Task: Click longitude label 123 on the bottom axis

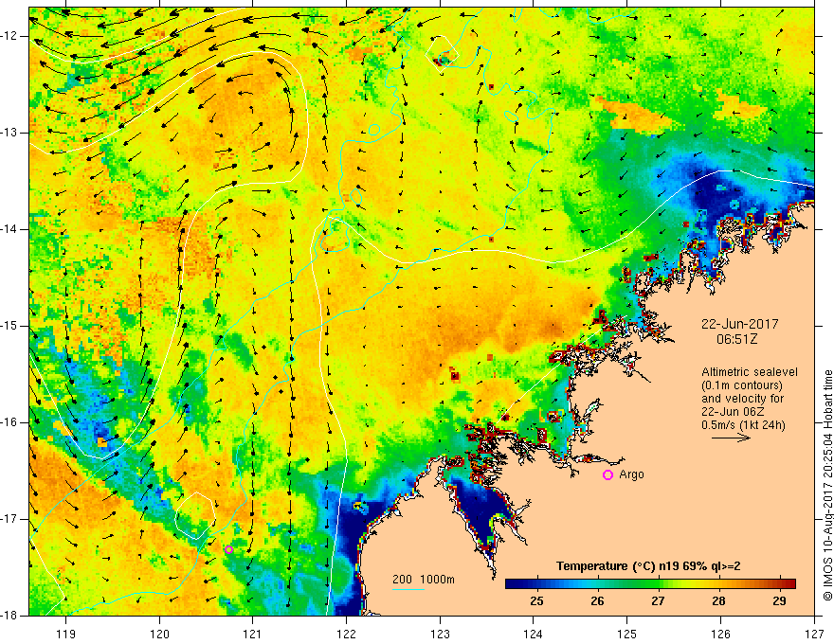Action: click(440, 634)
